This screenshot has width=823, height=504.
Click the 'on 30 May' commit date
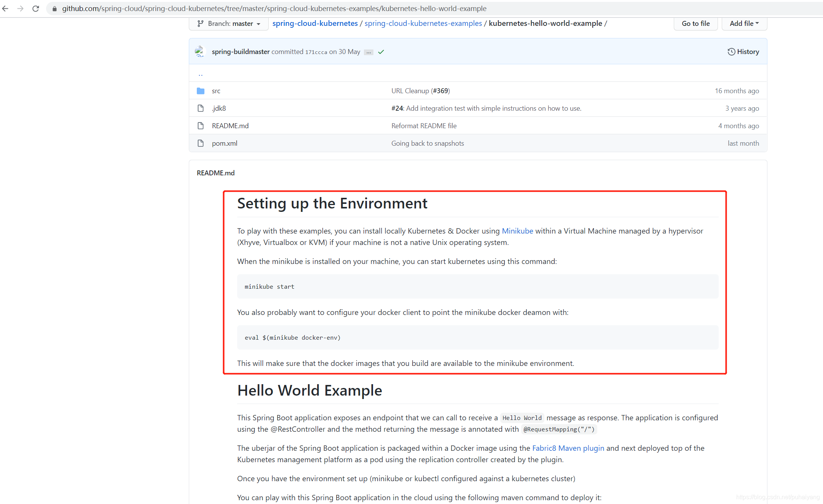(x=345, y=52)
